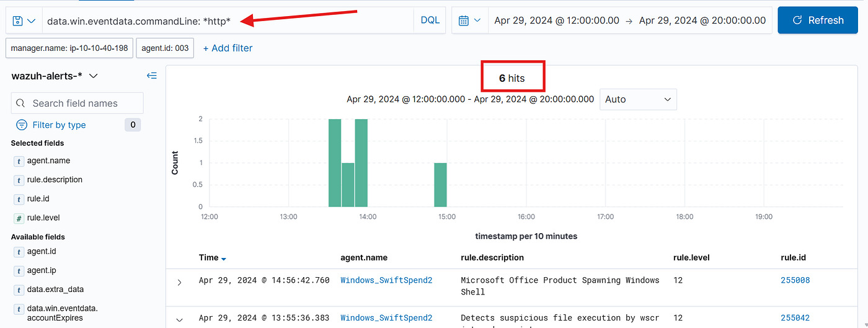Click the Refresh button
This screenshot has height=328, width=868.
tap(818, 20)
